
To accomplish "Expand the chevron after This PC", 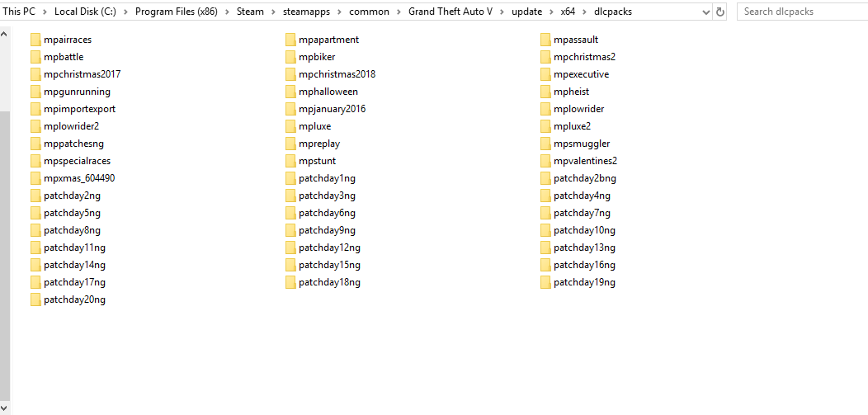I will point(45,12).
